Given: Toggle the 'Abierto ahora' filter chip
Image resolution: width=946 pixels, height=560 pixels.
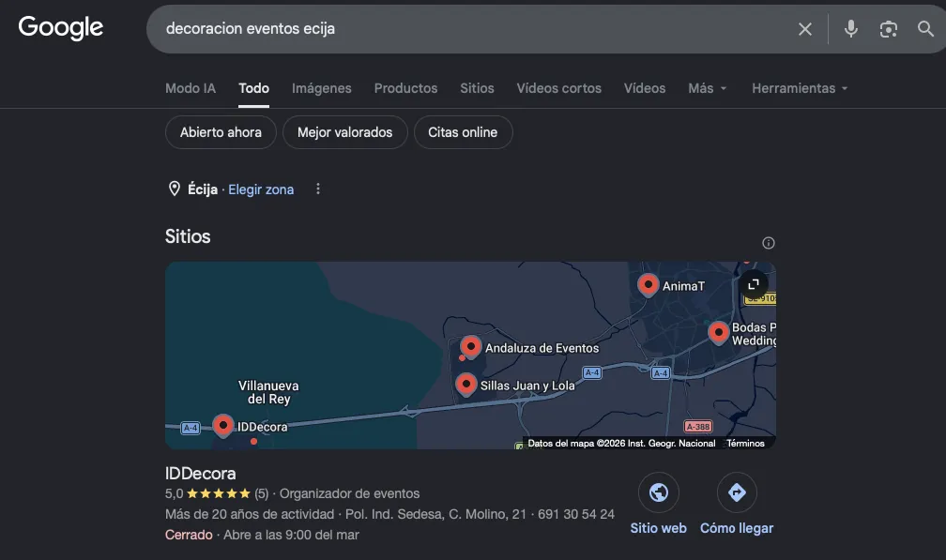Looking at the screenshot, I should 221,132.
